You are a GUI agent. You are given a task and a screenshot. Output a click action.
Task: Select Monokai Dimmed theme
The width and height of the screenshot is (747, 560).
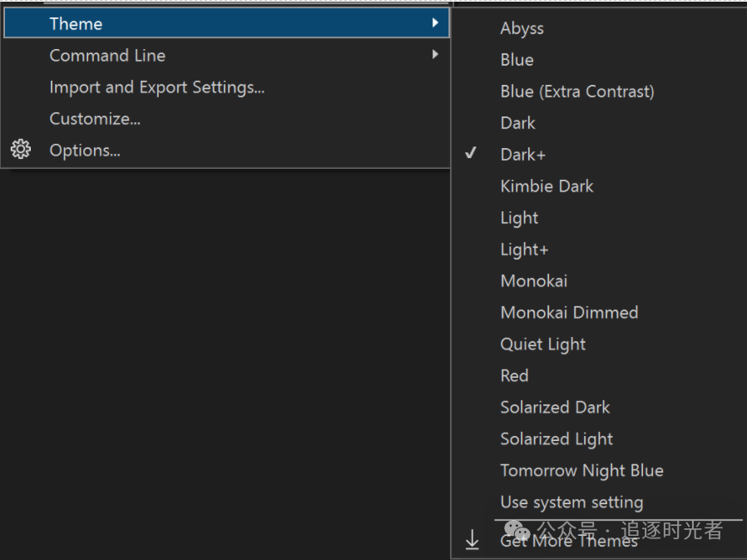(x=569, y=313)
